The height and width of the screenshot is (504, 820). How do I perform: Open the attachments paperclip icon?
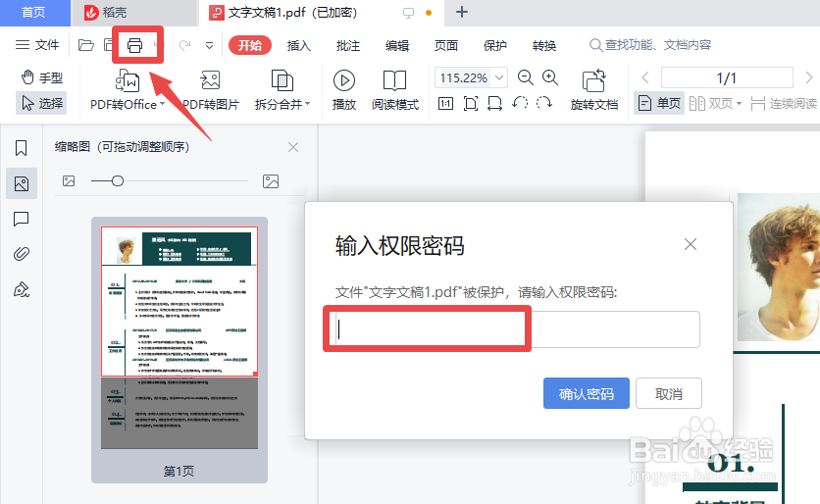(21, 254)
